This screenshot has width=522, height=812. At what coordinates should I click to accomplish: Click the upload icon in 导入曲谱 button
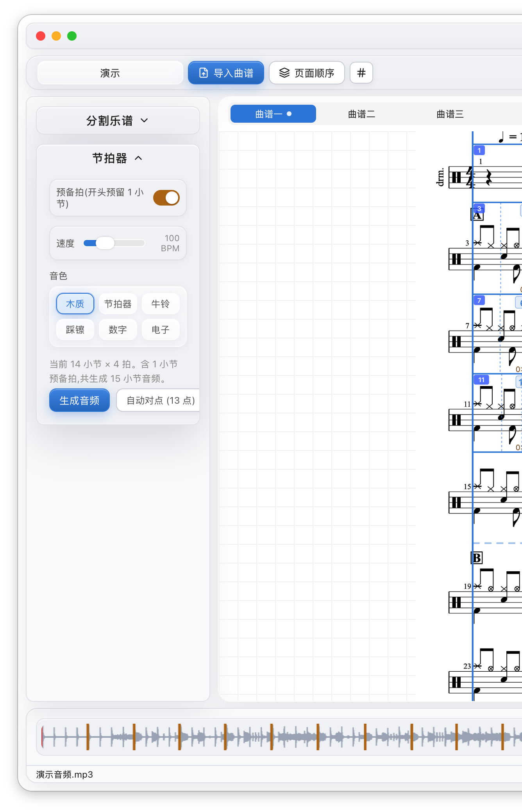(x=204, y=73)
